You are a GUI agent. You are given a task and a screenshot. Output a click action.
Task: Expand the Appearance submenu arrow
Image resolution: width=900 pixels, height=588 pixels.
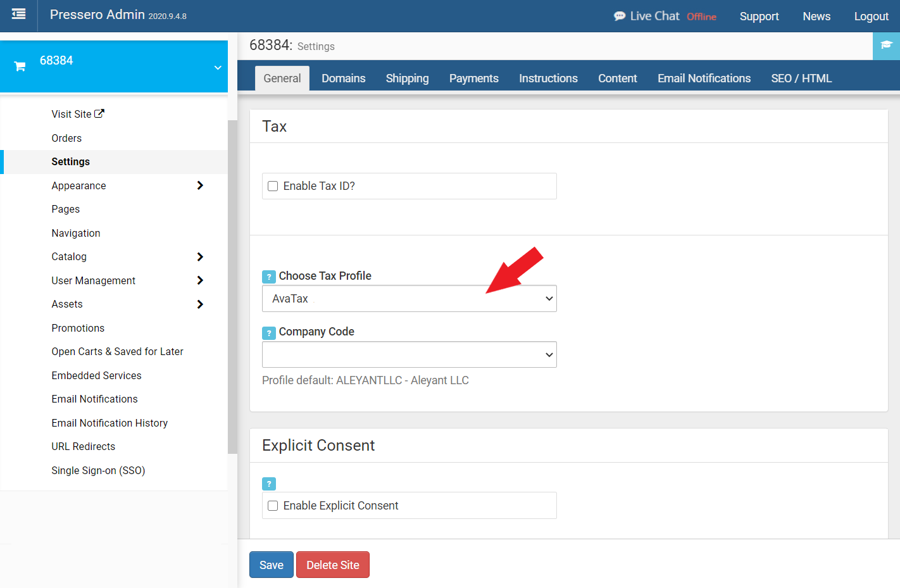[200, 185]
